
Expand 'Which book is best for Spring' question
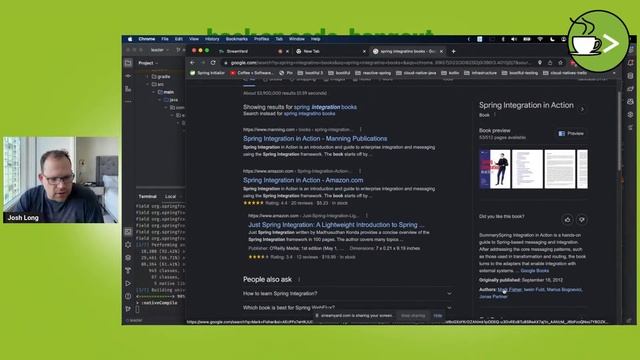[348, 307]
